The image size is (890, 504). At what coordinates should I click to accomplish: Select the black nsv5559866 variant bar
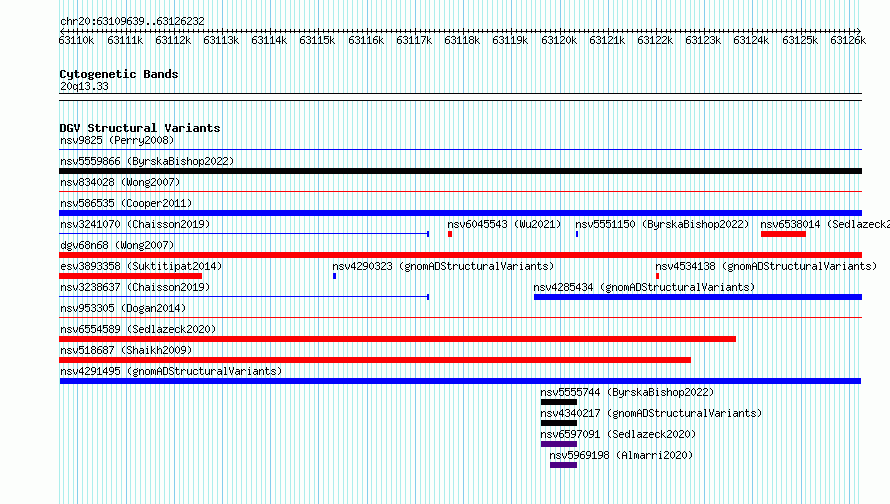pos(460,171)
